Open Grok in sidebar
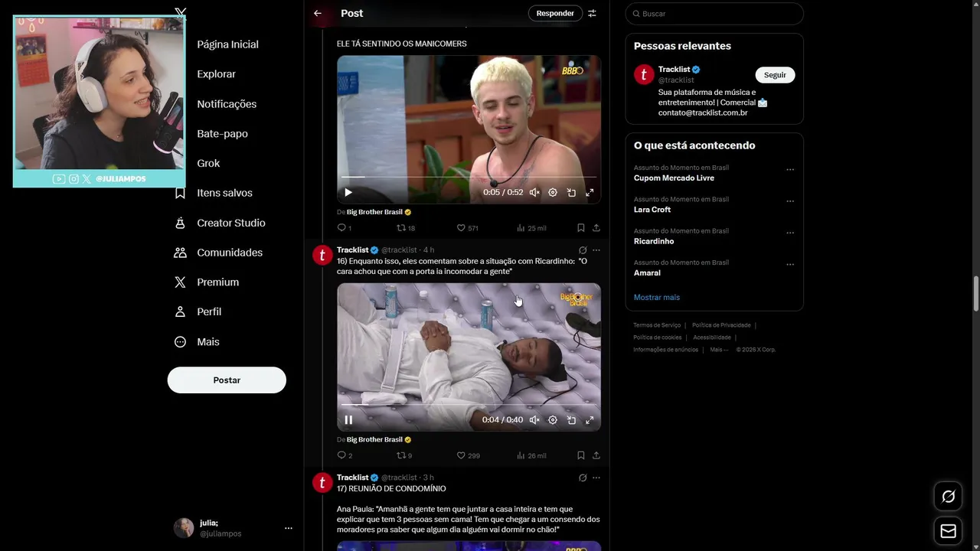The width and height of the screenshot is (980, 551). click(208, 163)
